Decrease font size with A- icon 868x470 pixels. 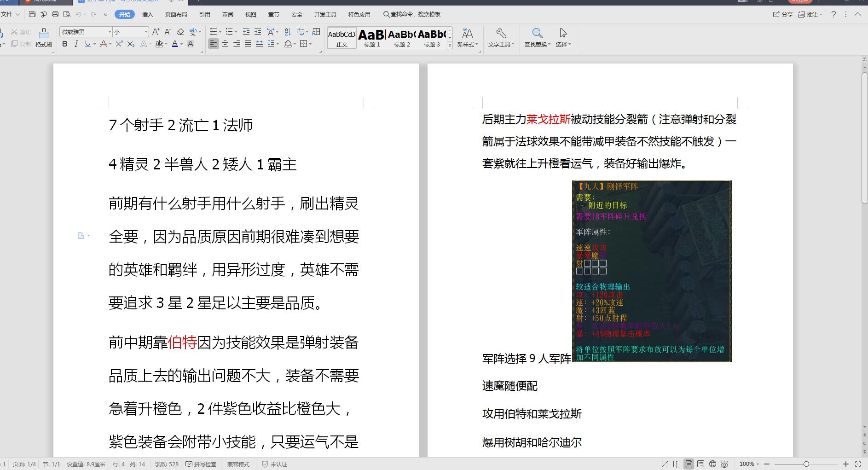168,32
